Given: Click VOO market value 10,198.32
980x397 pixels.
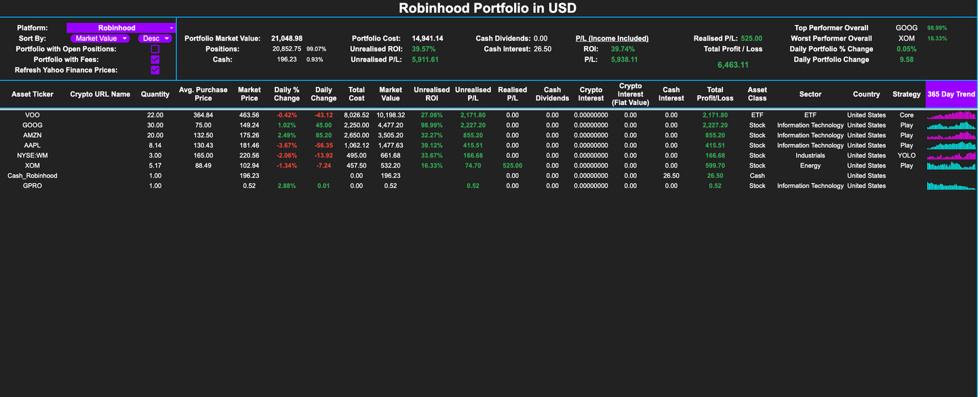Looking at the screenshot, I should point(391,115).
